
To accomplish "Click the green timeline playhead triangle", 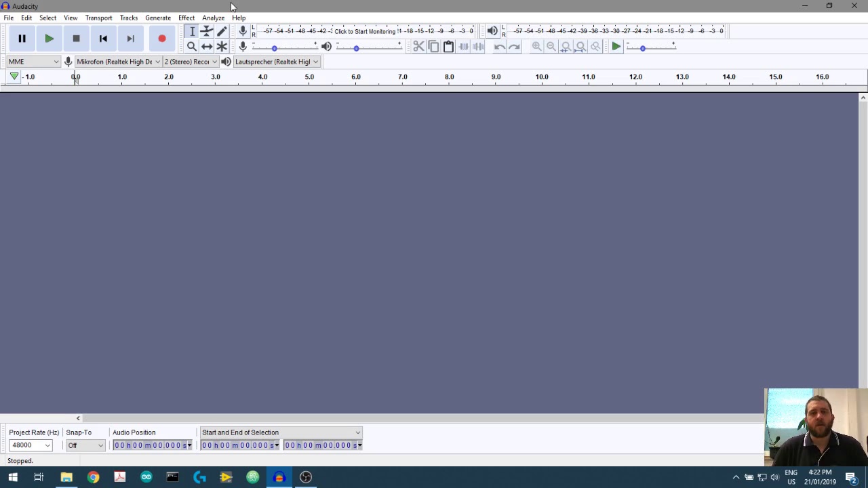I will [14, 77].
